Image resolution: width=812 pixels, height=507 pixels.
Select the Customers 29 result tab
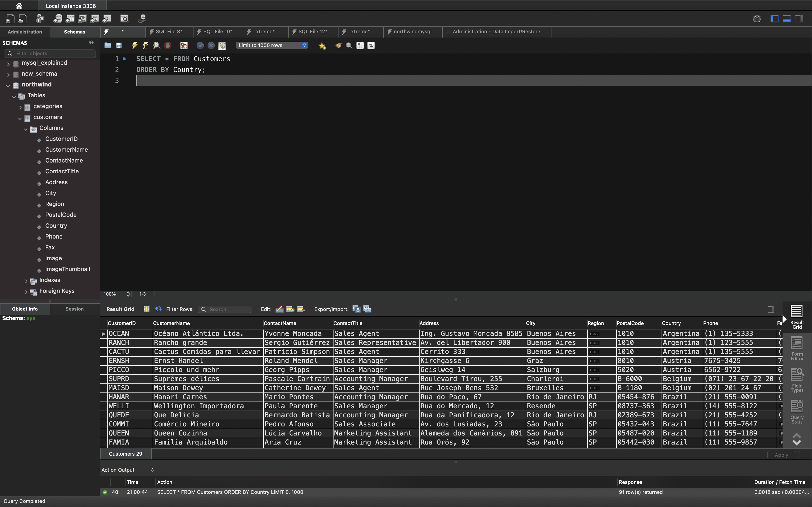(126, 454)
